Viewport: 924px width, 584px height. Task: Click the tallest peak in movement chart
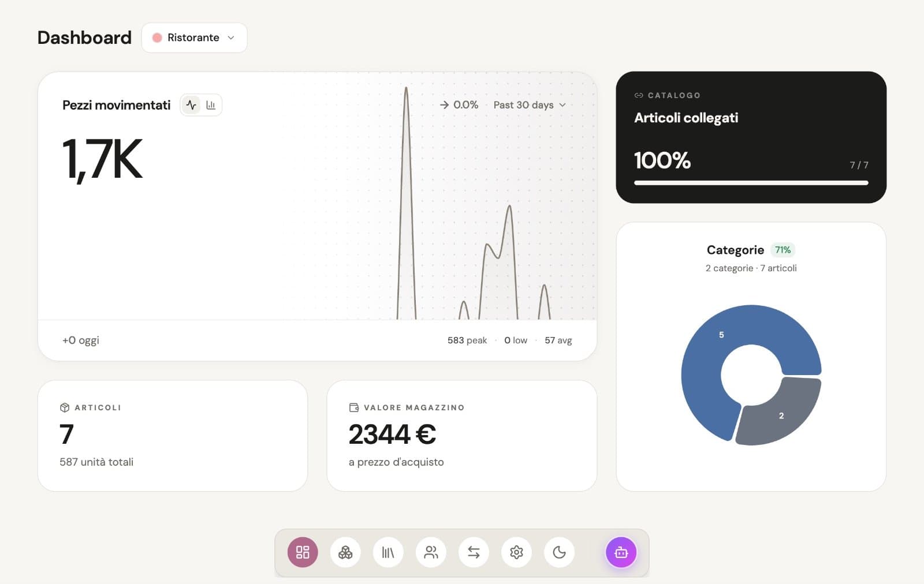coord(407,88)
